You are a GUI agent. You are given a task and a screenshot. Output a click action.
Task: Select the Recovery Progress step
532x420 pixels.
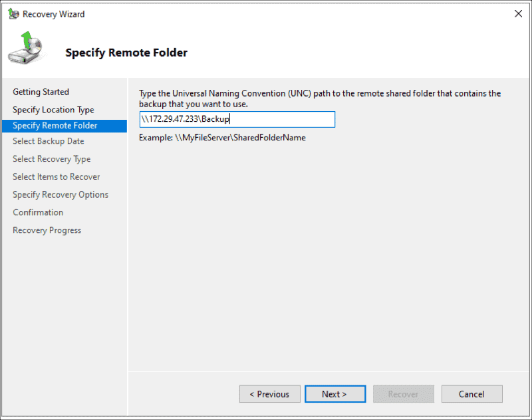click(x=47, y=230)
